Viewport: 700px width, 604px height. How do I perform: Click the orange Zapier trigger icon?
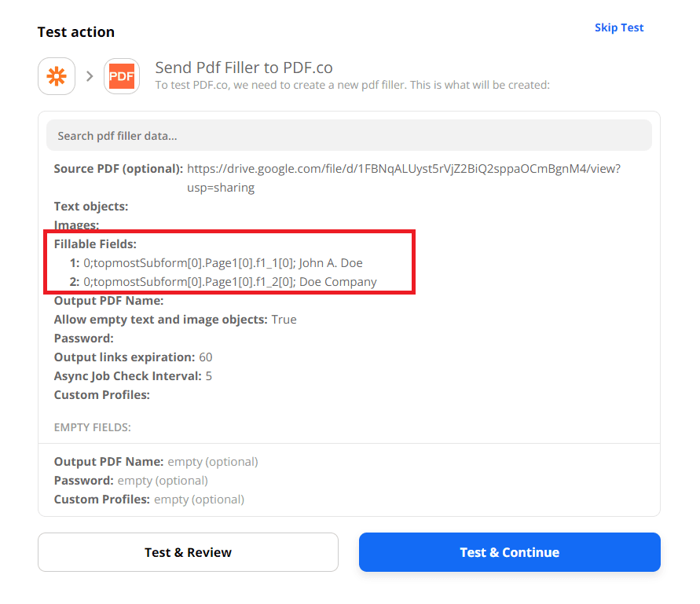tap(57, 76)
